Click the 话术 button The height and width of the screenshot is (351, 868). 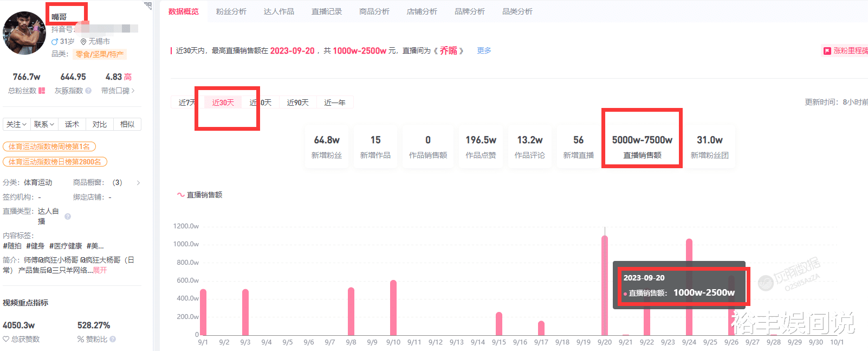pos(72,124)
